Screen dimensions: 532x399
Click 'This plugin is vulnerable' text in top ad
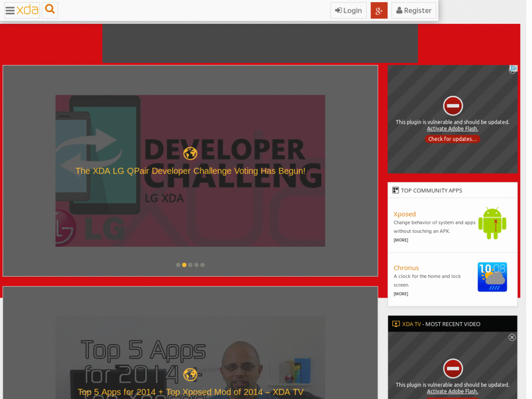coord(453,122)
